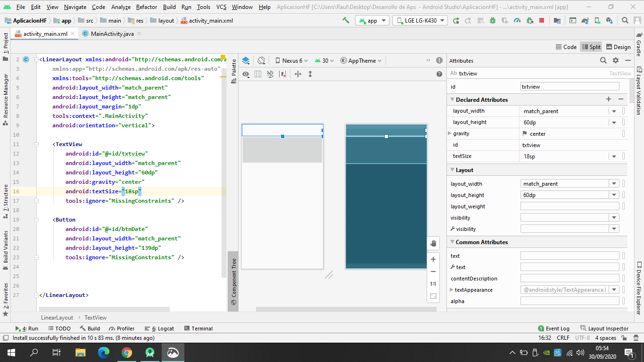
Task: Click the Make Project hammer icon
Action: [x=346, y=20]
